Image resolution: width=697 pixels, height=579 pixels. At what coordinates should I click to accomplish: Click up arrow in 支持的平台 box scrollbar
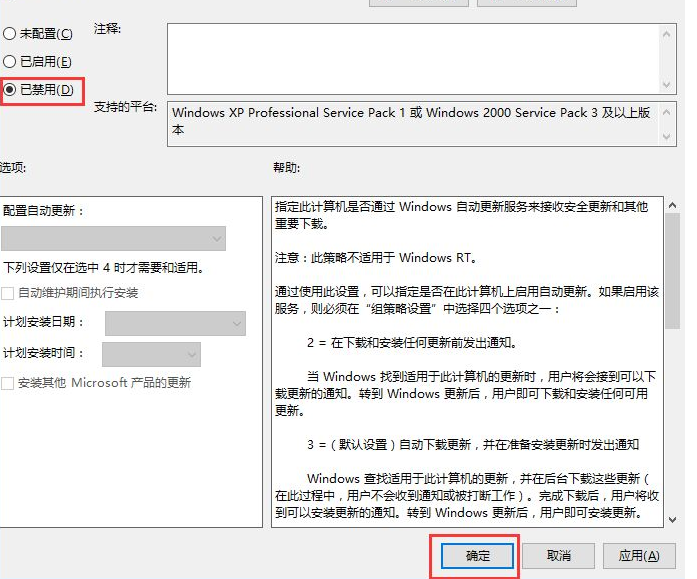pyautogui.click(x=667, y=111)
